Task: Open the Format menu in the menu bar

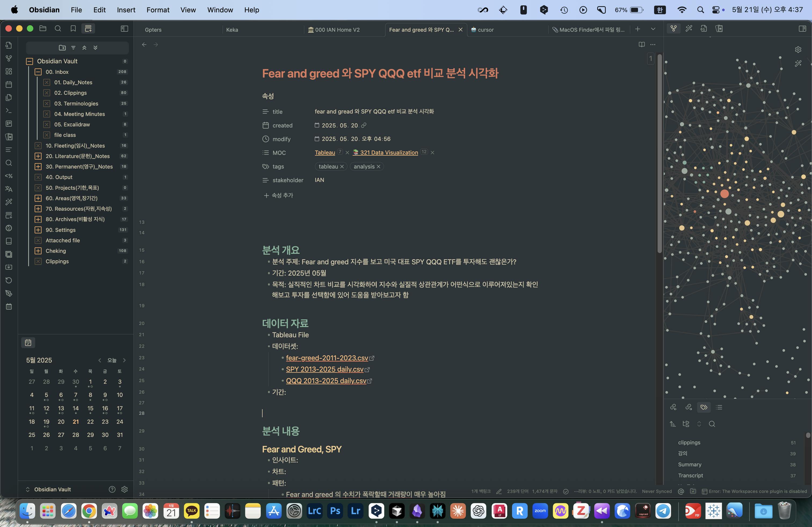Action: [158, 10]
